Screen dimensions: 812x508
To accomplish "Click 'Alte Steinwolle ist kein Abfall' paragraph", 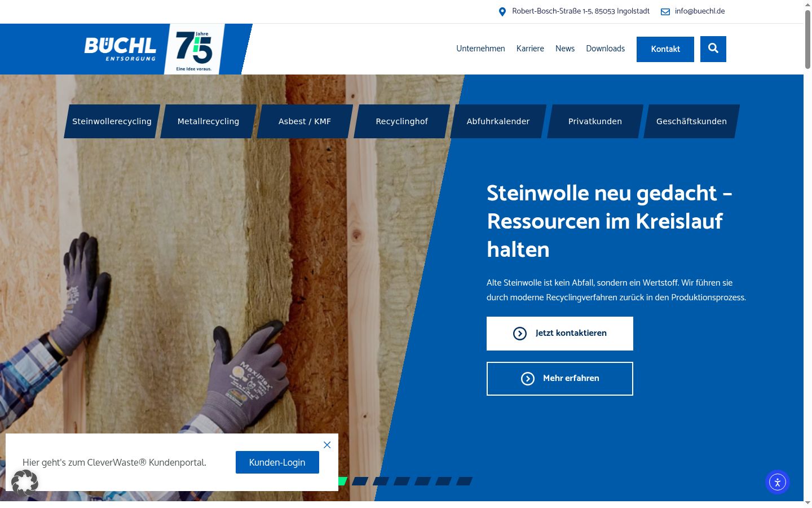I will (616, 290).
